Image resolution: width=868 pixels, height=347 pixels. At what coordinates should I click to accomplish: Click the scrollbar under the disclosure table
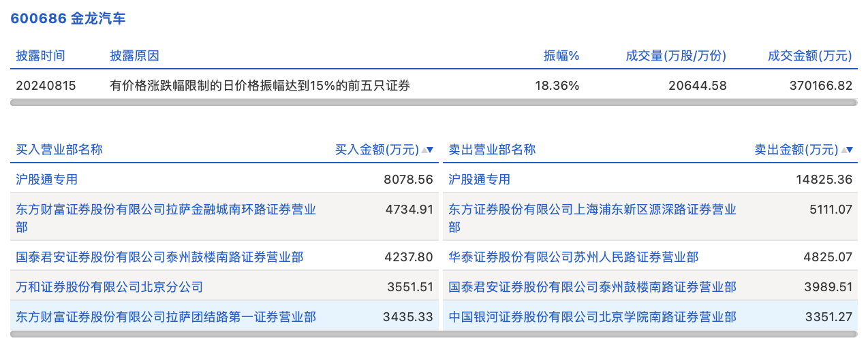[434, 103]
